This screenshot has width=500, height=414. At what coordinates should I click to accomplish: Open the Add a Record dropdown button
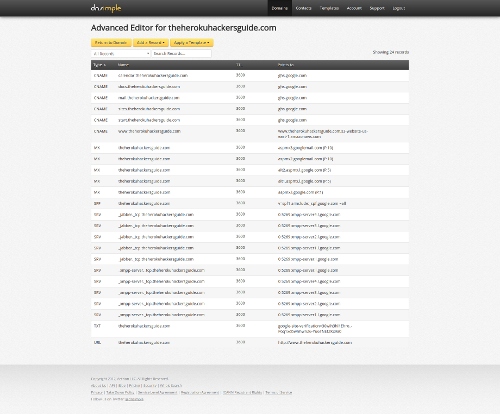click(151, 43)
